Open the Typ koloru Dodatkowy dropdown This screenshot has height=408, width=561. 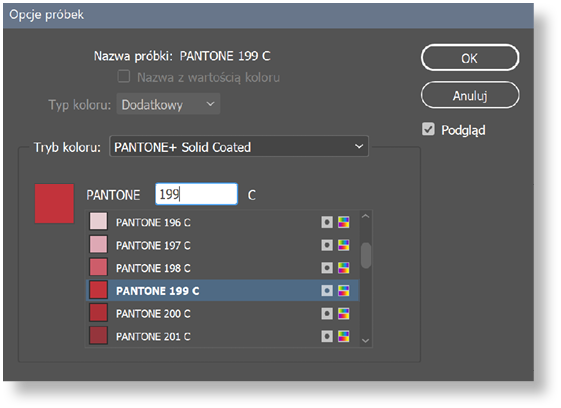168,104
